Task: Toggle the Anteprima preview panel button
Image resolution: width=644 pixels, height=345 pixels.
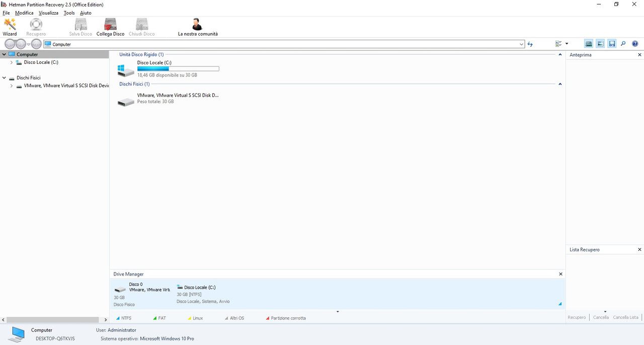Action: coord(600,44)
